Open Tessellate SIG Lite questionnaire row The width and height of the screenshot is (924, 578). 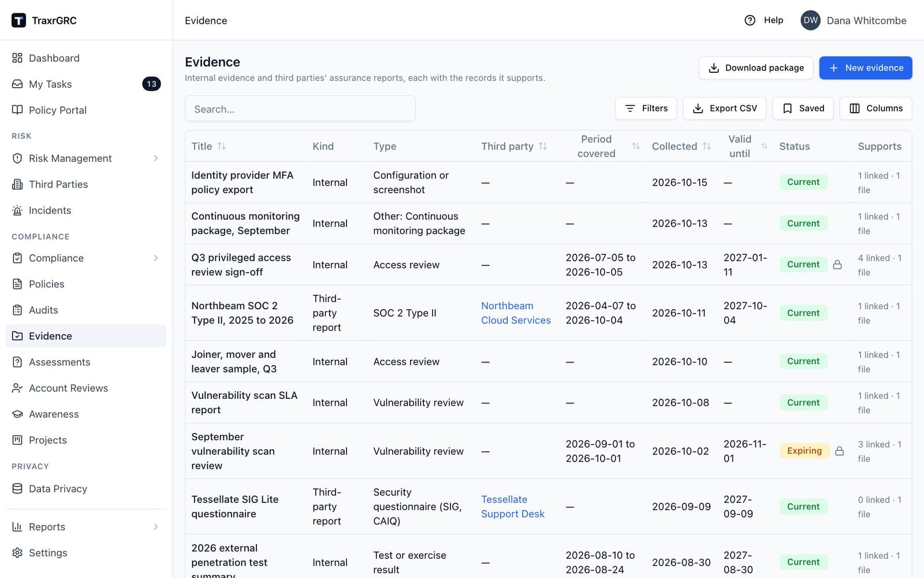point(548,506)
